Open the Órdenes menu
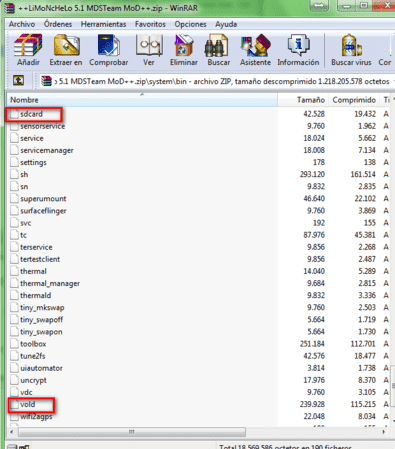 pyautogui.click(x=58, y=24)
